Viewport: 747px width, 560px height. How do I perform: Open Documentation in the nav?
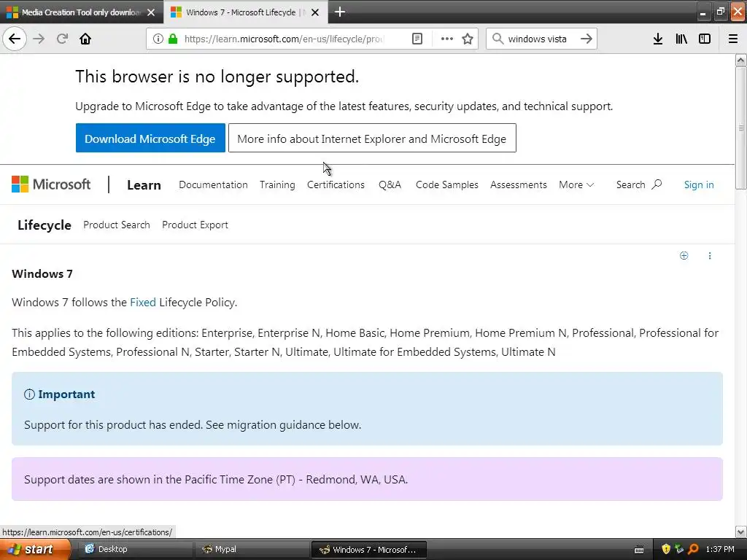click(x=213, y=184)
